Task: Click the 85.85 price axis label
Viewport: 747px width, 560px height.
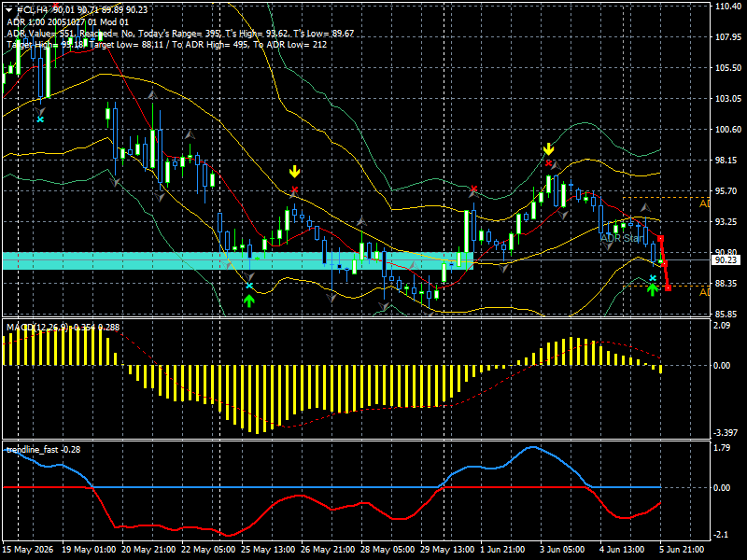Action: click(728, 315)
